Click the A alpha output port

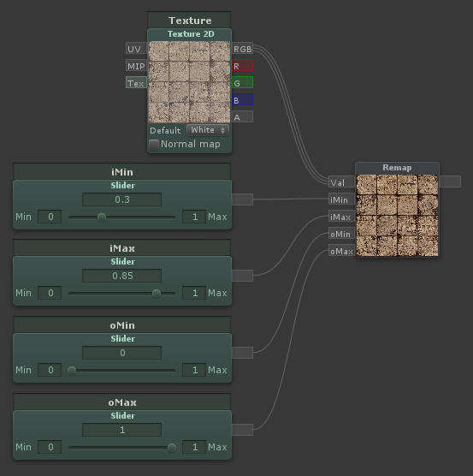242,117
